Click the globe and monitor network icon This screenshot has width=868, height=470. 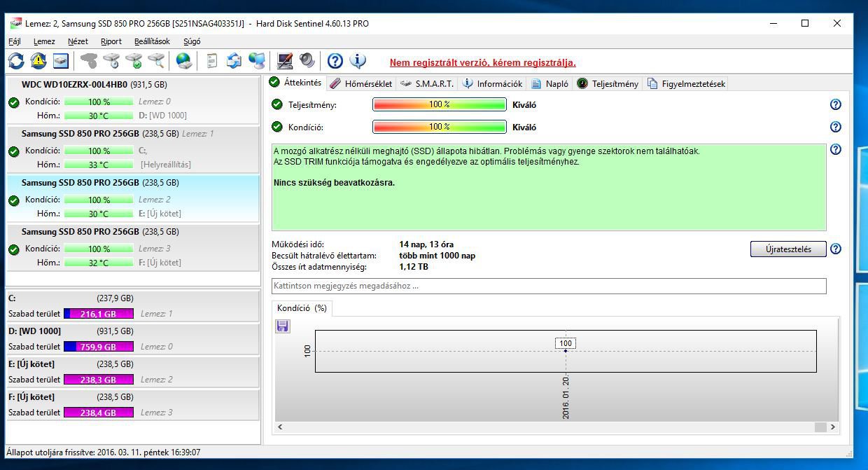pyautogui.click(x=257, y=61)
